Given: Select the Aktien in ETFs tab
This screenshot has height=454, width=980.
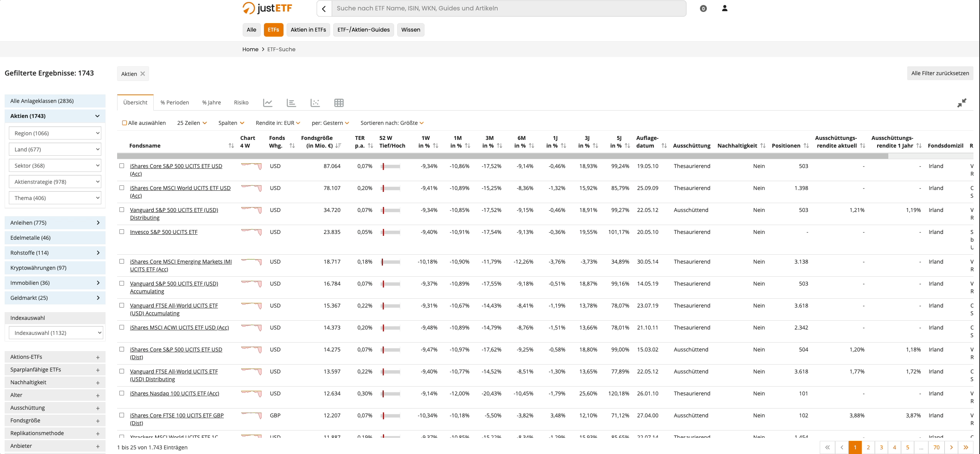Looking at the screenshot, I should (308, 30).
